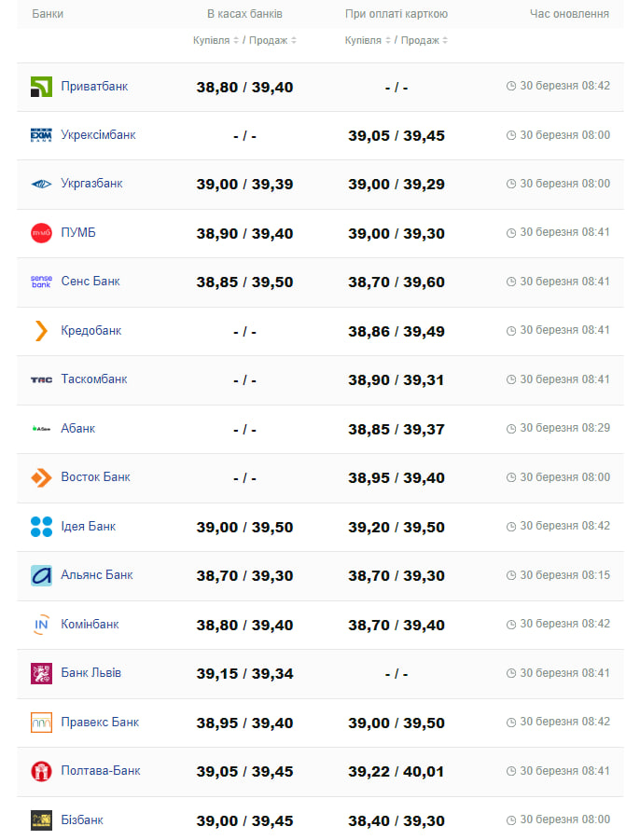
Task: Click the ПУМБ red logo icon
Action: coord(41,233)
